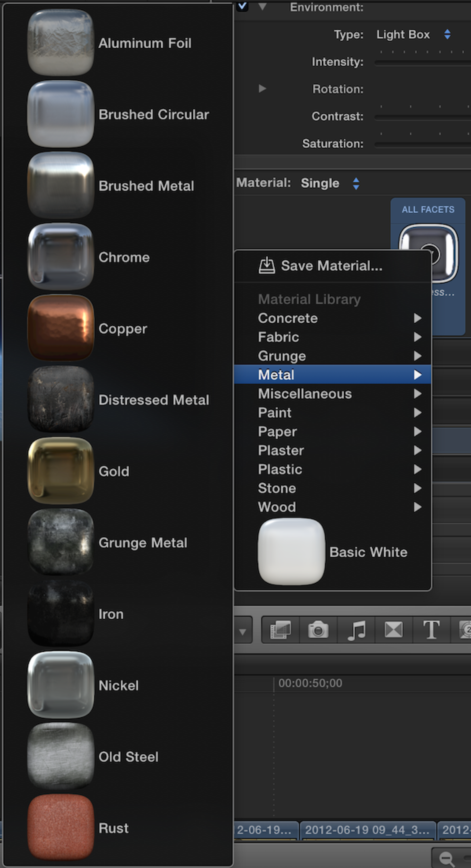471x868 pixels.
Task: Open the Transitions browser icon
Action: [393, 630]
